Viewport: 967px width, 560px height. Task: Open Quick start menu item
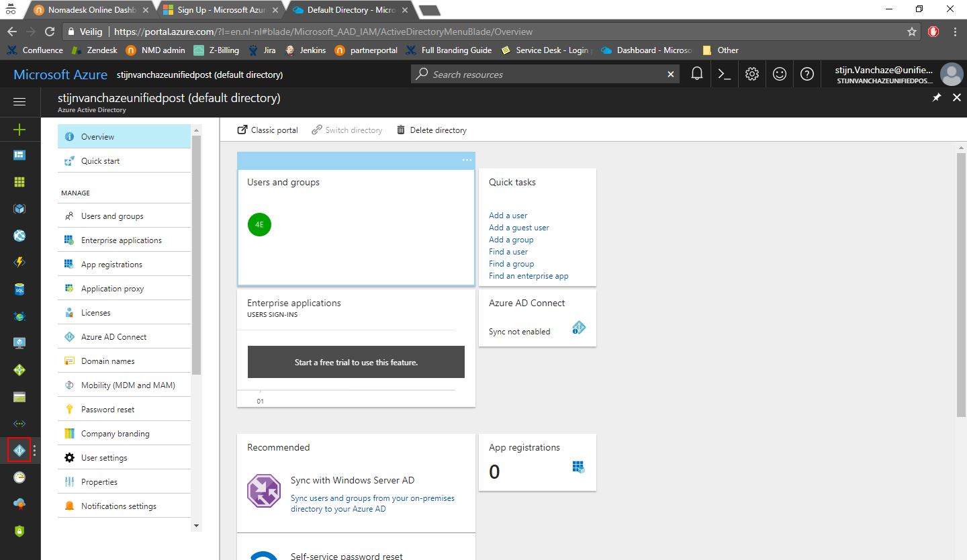(124, 160)
